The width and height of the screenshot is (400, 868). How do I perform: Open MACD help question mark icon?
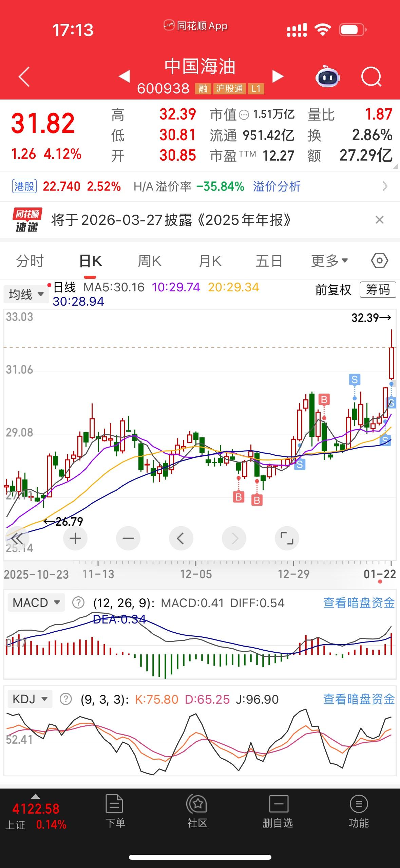[78, 603]
